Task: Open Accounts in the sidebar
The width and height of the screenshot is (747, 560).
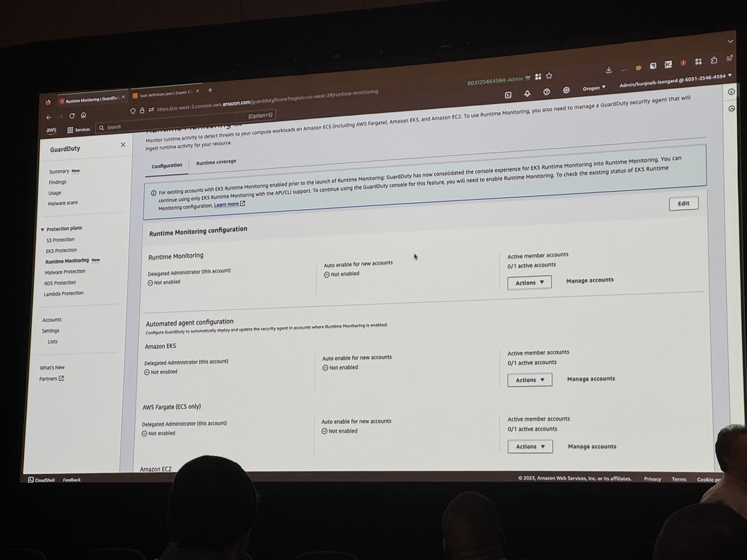Action: click(52, 320)
